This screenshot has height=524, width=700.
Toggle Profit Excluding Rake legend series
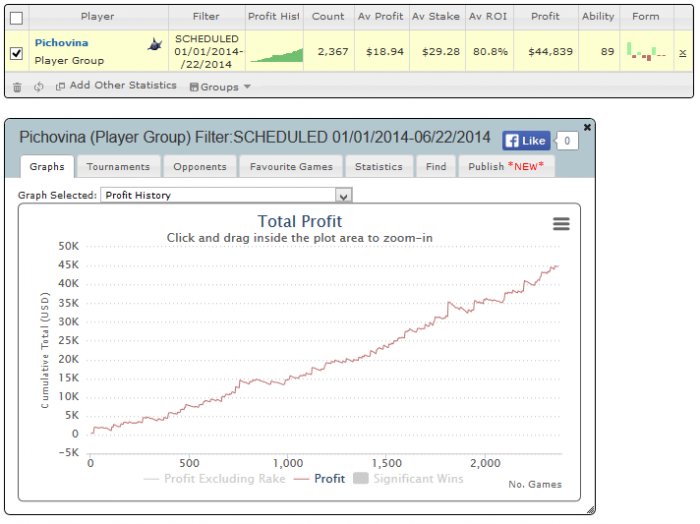point(215,478)
